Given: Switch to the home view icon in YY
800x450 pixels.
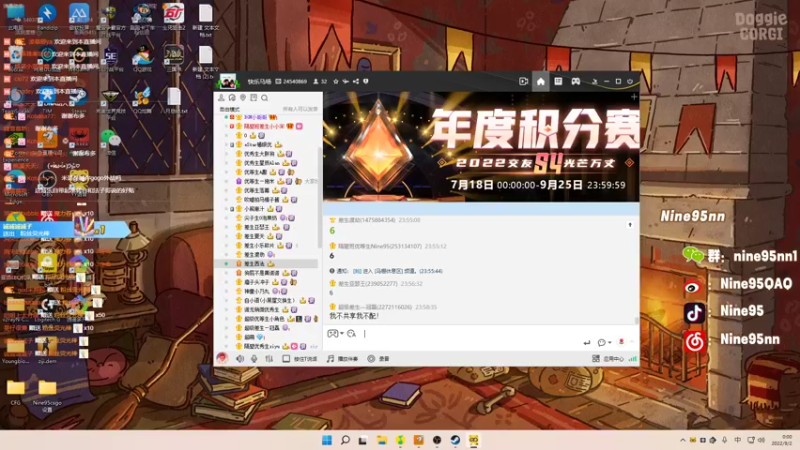Looking at the screenshot, I should (x=541, y=82).
